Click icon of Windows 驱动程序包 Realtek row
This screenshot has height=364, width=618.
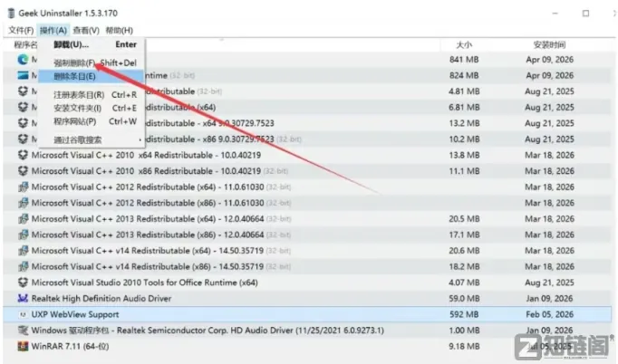point(23,330)
